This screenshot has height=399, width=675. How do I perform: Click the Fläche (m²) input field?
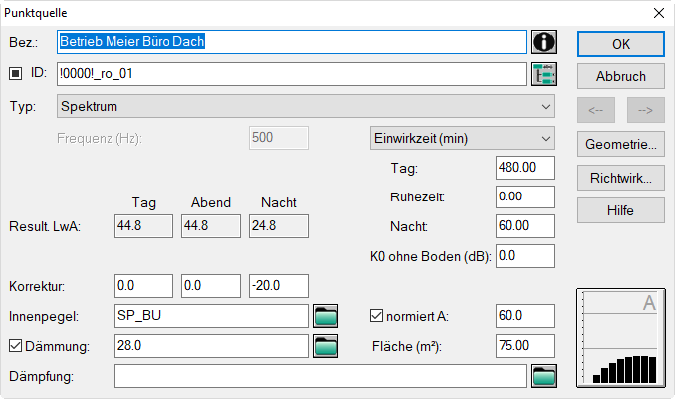coord(525,346)
